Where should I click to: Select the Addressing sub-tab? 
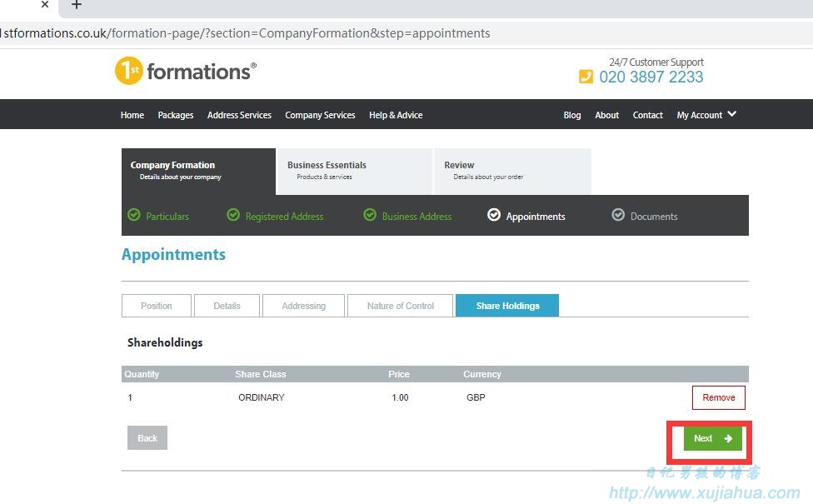(303, 306)
